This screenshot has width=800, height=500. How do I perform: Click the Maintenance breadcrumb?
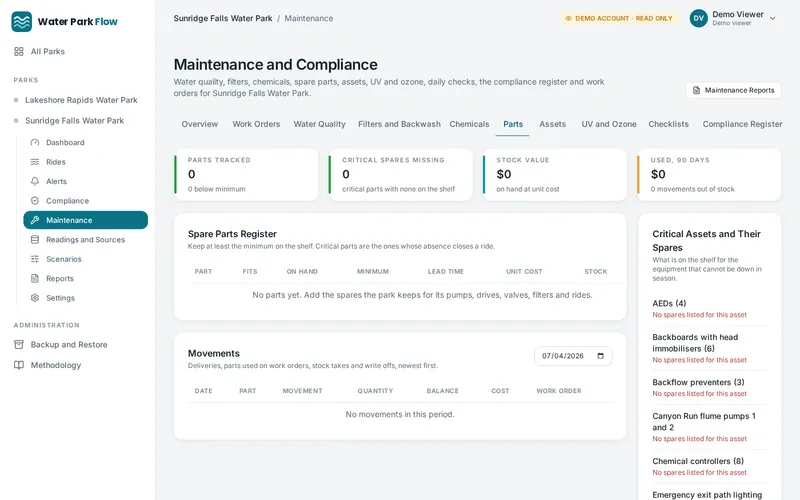click(309, 18)
